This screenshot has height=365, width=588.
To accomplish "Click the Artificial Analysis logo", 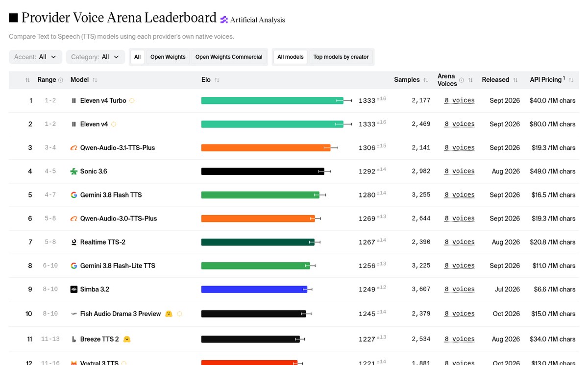I will tap(252, 20).
